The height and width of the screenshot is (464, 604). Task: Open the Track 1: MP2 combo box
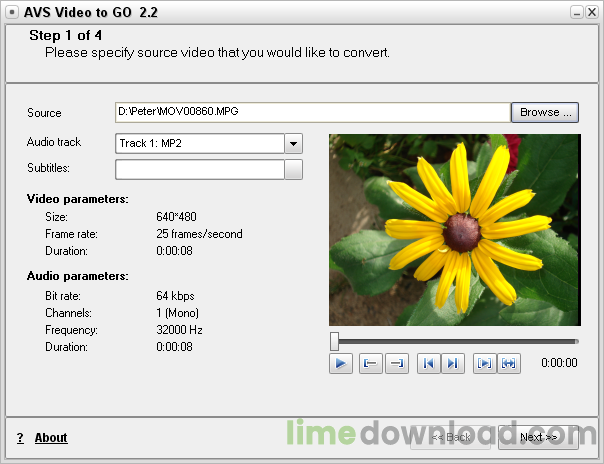199,144
